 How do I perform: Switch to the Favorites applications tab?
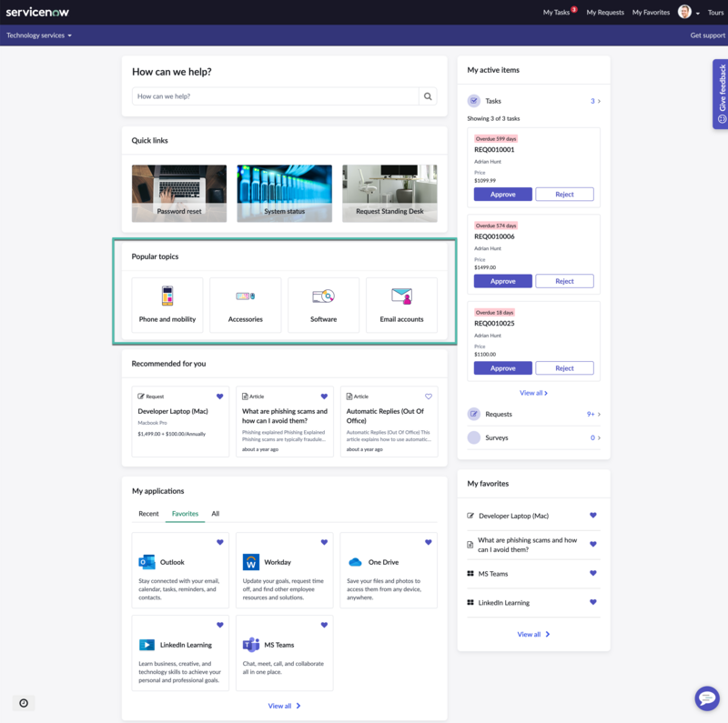coord(185,514)
